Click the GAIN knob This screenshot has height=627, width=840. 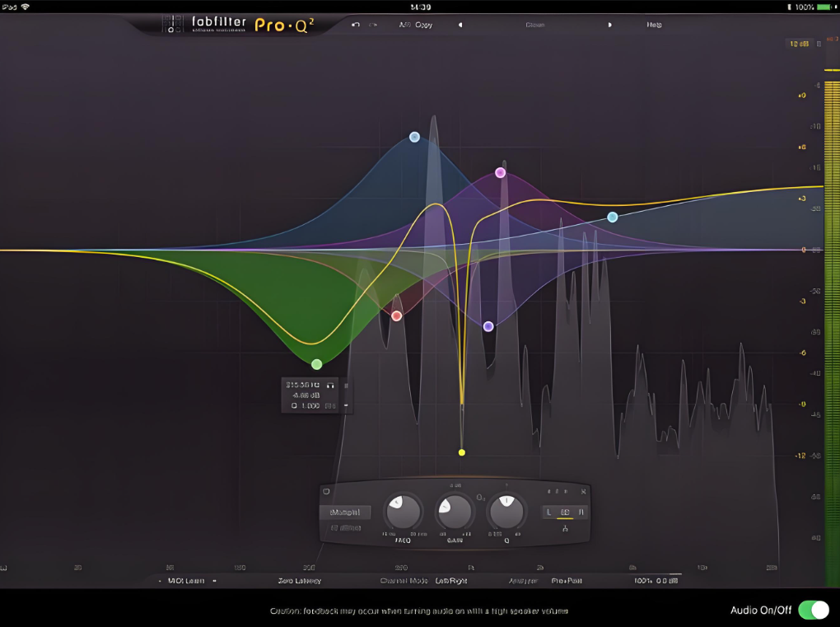455,512
